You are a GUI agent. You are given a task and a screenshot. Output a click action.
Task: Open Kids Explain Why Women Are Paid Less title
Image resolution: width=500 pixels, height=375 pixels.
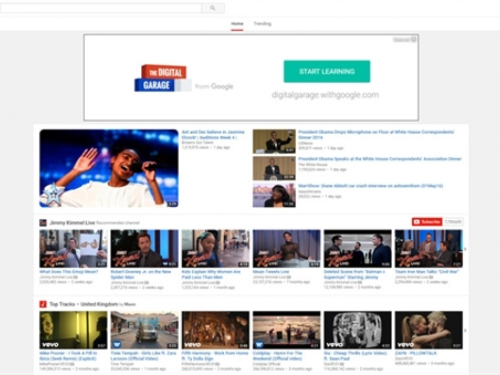pos(211,274)
